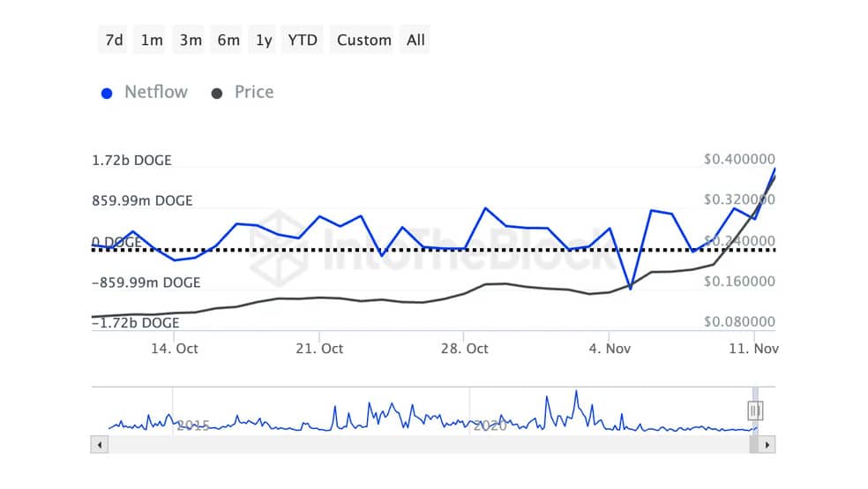Image resolution: width=868 pixels, height=489 pixels.
Task: Show All historical data
Action: tap(415, 40)
